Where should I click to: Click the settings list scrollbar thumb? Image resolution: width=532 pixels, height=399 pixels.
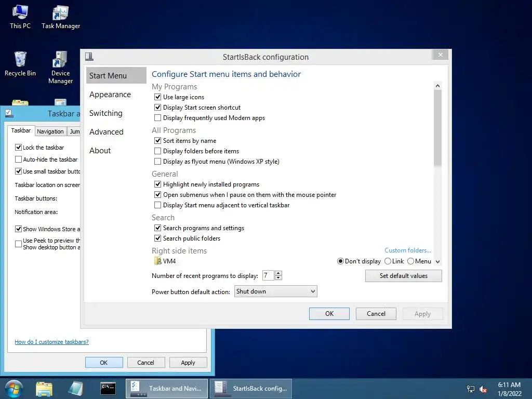437,128
